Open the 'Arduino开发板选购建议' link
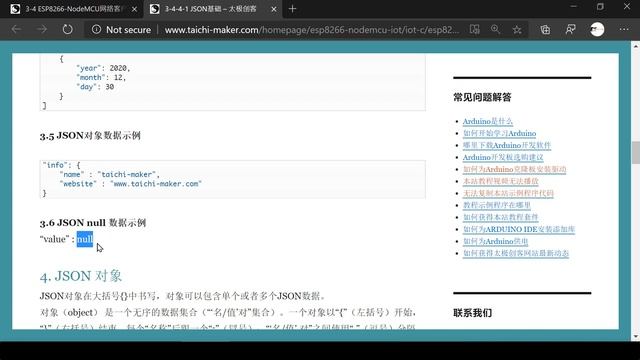640x360 pixels. coord(503,157)
